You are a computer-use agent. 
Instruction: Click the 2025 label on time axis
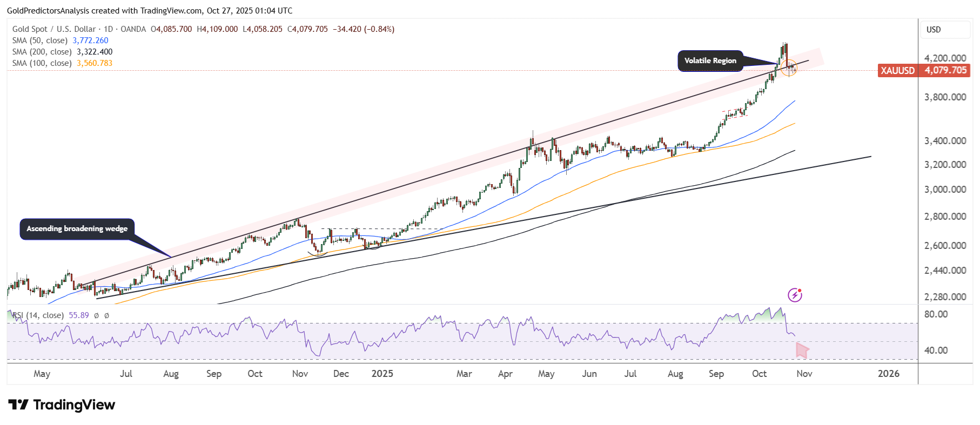382,374
